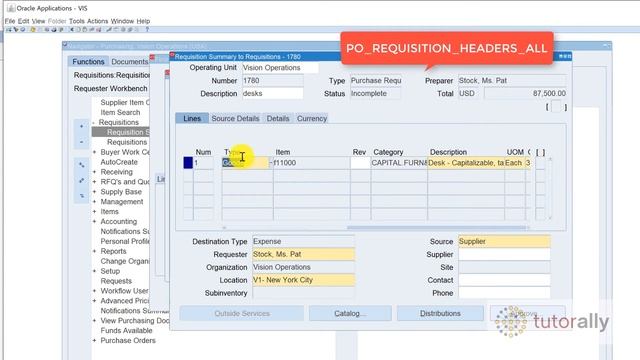Screen dimensions: 640x360
Task: Click Navigator minus collapse side button
Action: [x=82, y=142]
